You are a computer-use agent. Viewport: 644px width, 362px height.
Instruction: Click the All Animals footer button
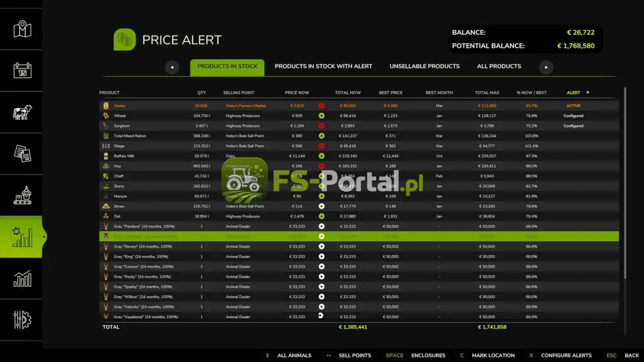[294, 356]
